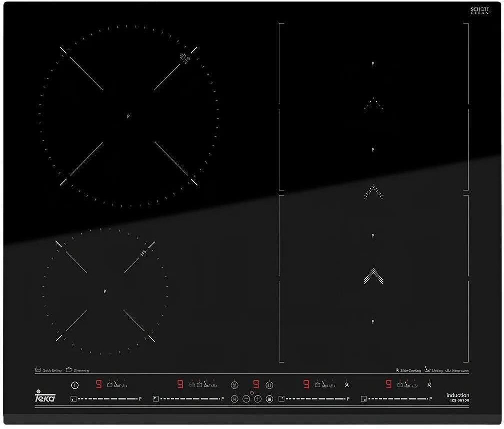Select Melting icon on third zone
The width and height of the screenshot is (504, 429).
point(325,385)
